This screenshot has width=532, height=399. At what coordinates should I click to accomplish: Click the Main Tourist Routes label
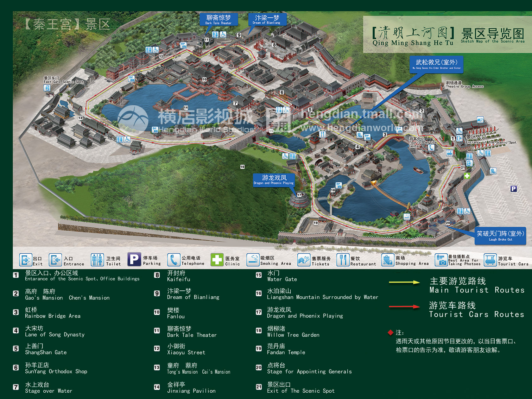(477, 285)
